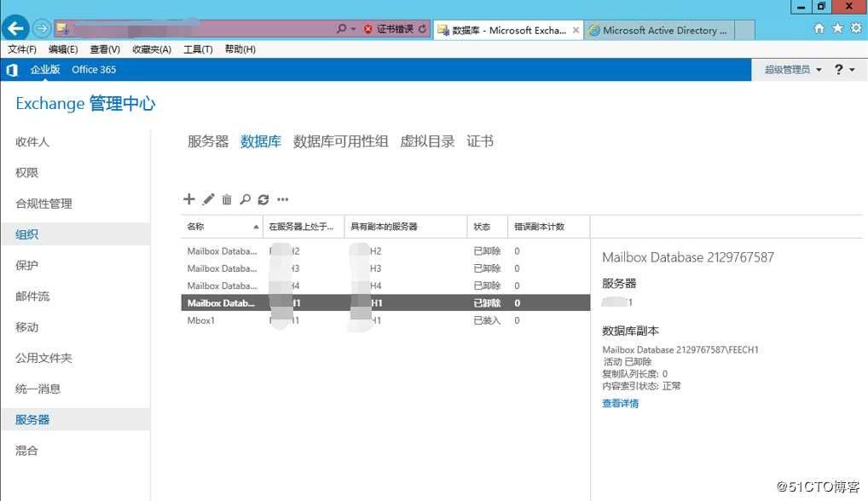Open the empty new tab button

[x=745, y=31]
